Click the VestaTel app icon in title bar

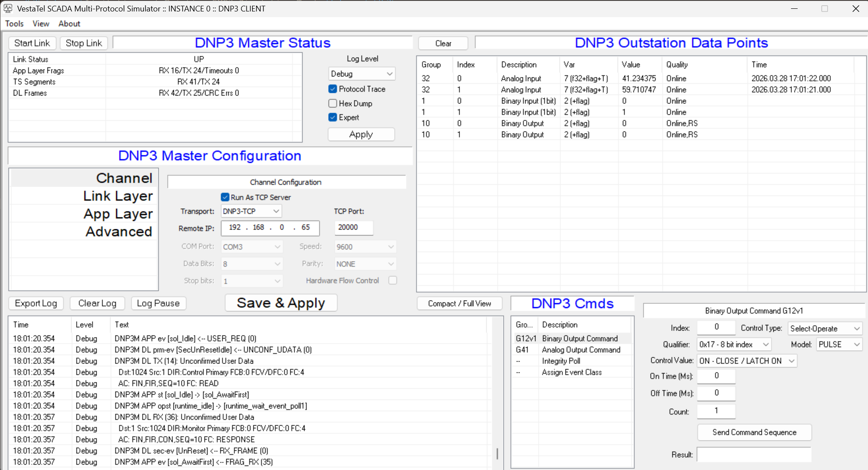8,8
